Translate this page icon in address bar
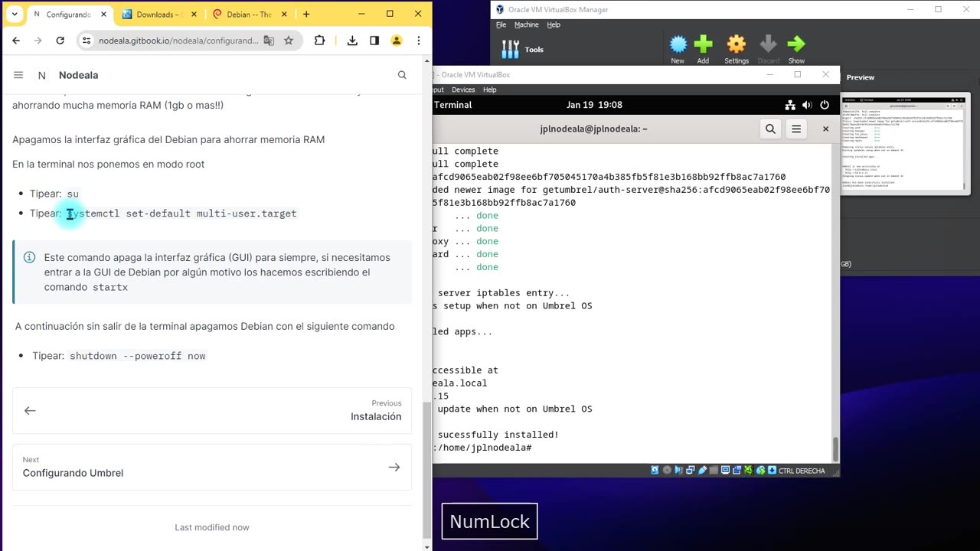This screenshot has height=551, width=980. tap(269, 41)
